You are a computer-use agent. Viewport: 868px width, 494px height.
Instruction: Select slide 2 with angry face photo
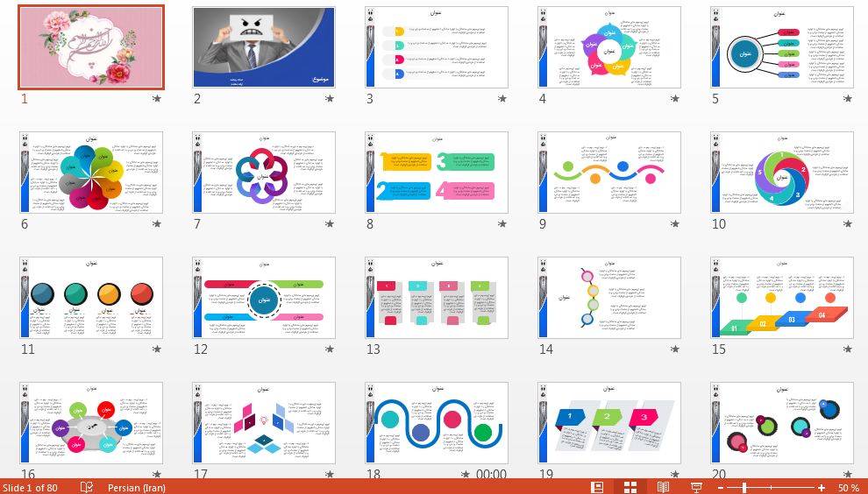pyautogui.click(x=264, y=47)
